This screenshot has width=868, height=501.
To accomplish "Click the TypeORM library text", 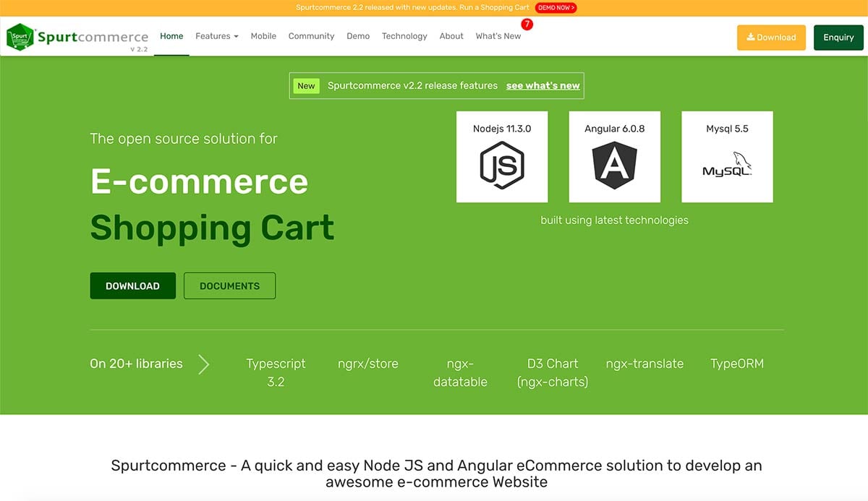I will coord(737,364).
